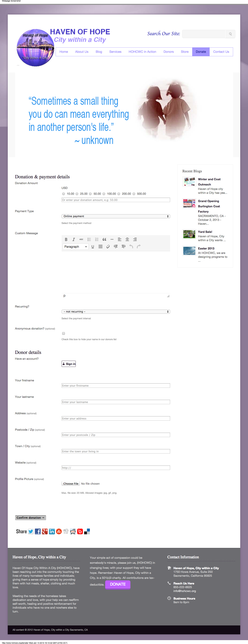This screenshot has width=248, height=644.
Task: Open the Home menu item
Action: pos(64,52)
